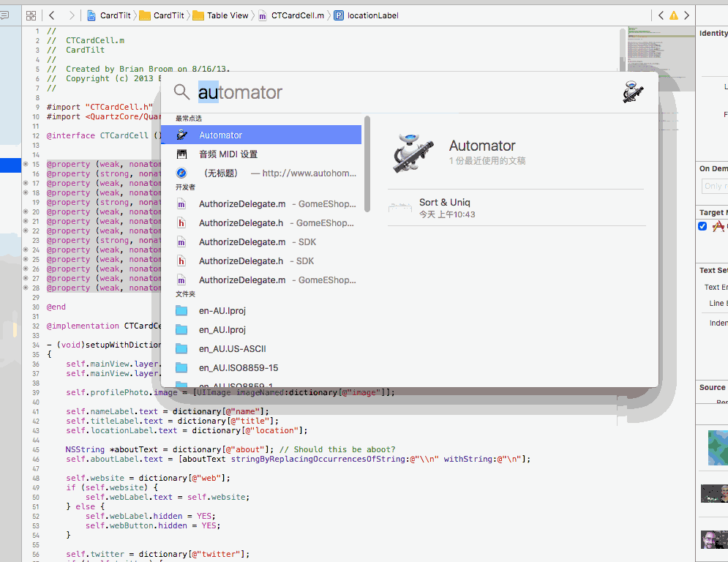Screen dimensions: 728x562
Task: Click the @end keyword on line 30
Action: click(x=56, y=307)
